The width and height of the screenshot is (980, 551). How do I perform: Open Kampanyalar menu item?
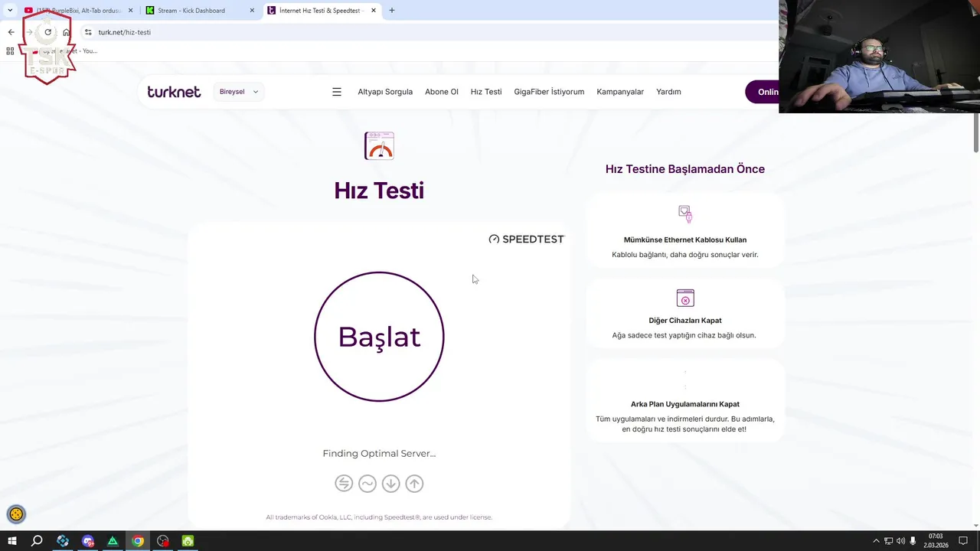(x=620, y=92)
